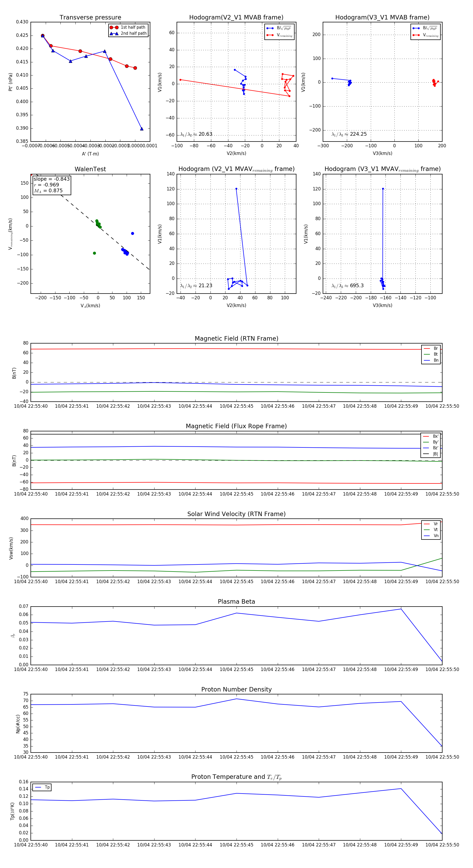Select the WalenTest slope statistics box
473x868 pixels.
(52, 185)
